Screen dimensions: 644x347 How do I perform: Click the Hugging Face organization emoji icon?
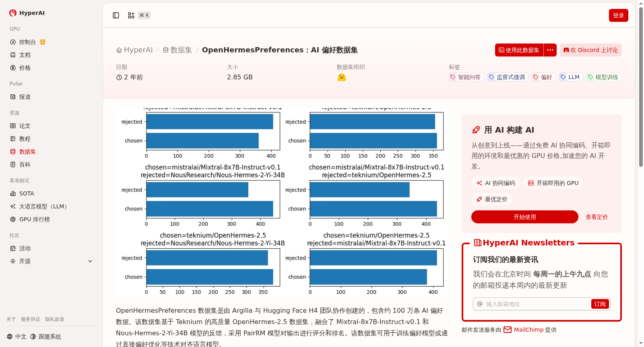[x=342, y=77]
